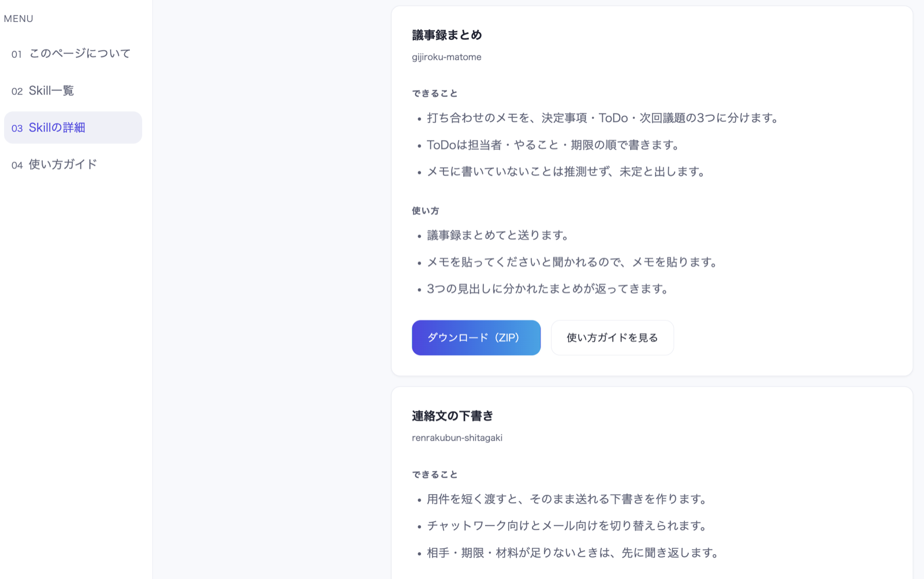Select Skillの詳細 sidebar item
The height and width of the screenshot is (579, 924).
tap(73, 128)
